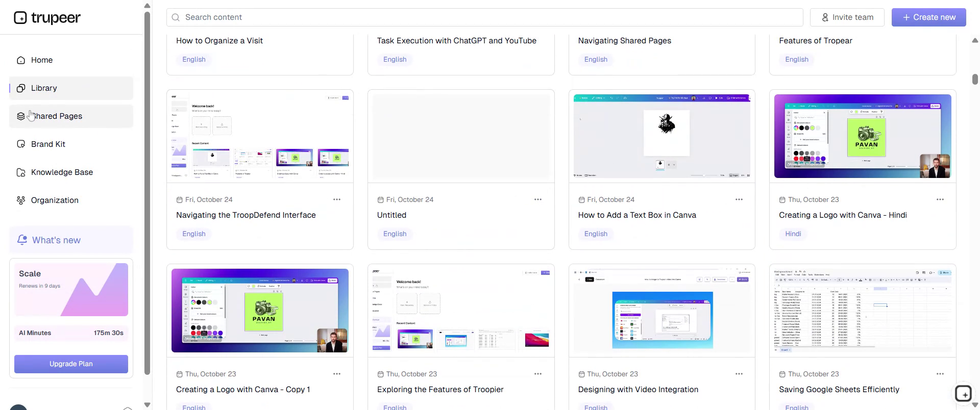Image resolution: width=980 pixels, height=410 pixels.
Task: Click the sidebar vertical scrollbar
Action: (x=148, y=194)
